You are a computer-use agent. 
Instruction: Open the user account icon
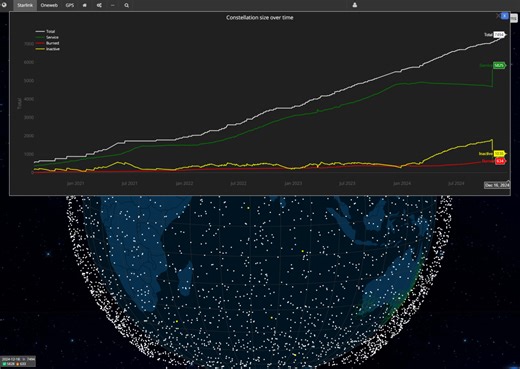click(x=355, y=5)
